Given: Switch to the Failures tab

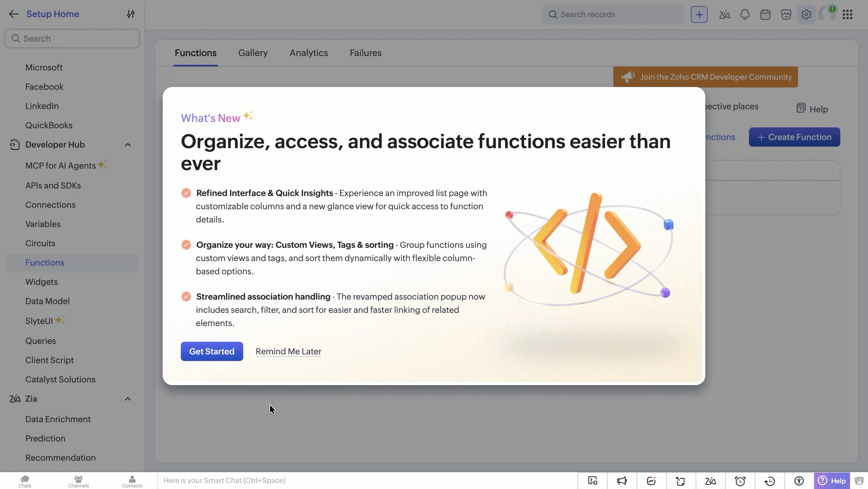Looking at the screenshot, I should 366,53.
